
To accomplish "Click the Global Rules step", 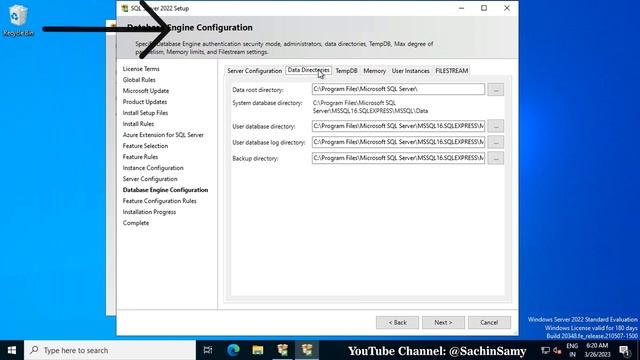I will (139, 80).
